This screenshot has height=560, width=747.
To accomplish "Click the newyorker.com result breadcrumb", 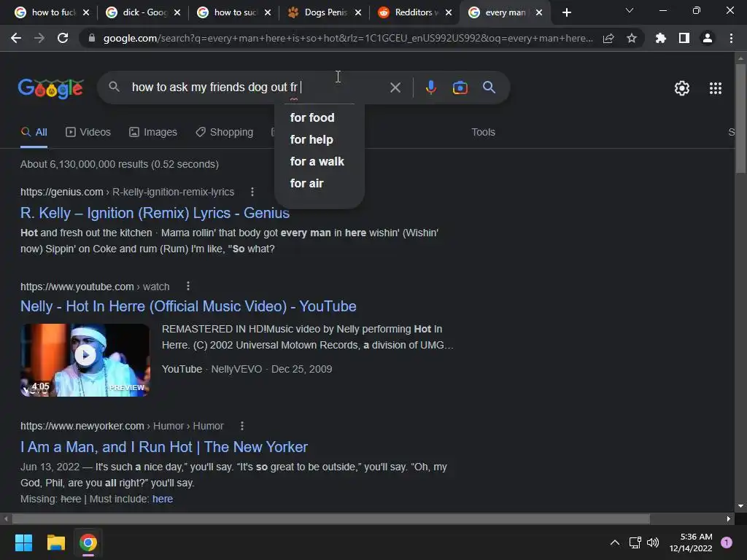I will 122,426.
